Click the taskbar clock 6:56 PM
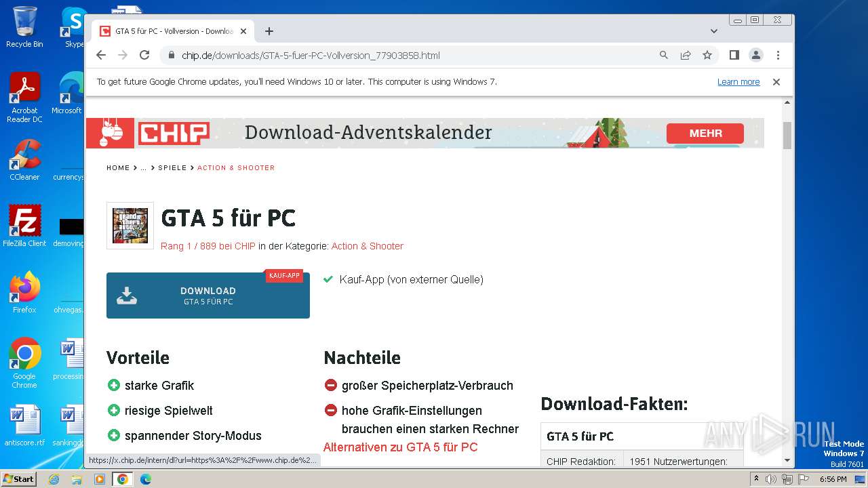868x488 pixels. pos(833,479)
